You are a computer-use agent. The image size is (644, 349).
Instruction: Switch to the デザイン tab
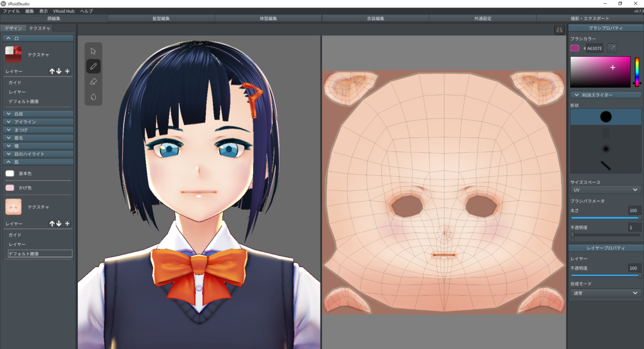coord(13,28)
